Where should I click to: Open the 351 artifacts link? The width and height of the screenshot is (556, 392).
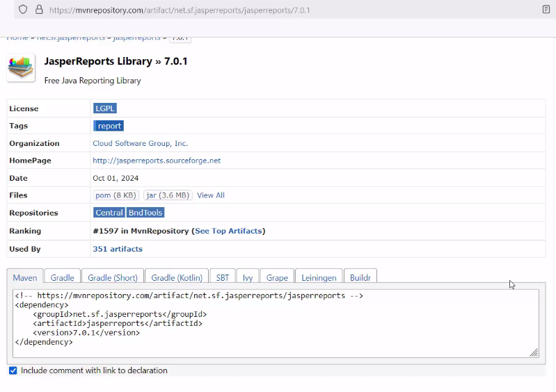(118, 249)
